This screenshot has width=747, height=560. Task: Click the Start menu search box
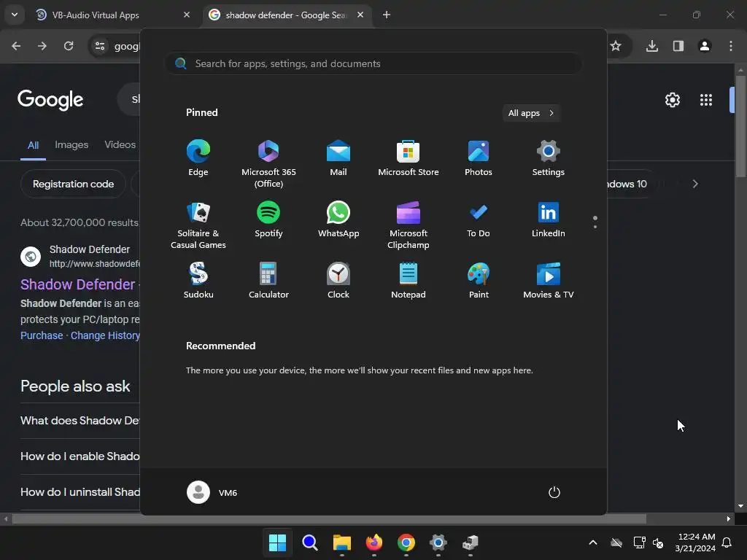[x=373, y=63]
